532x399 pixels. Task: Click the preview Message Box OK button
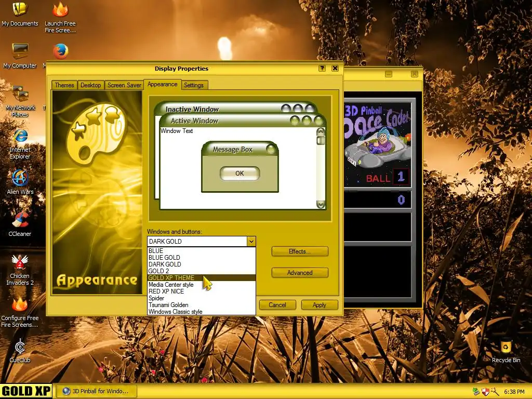[240, 174]
